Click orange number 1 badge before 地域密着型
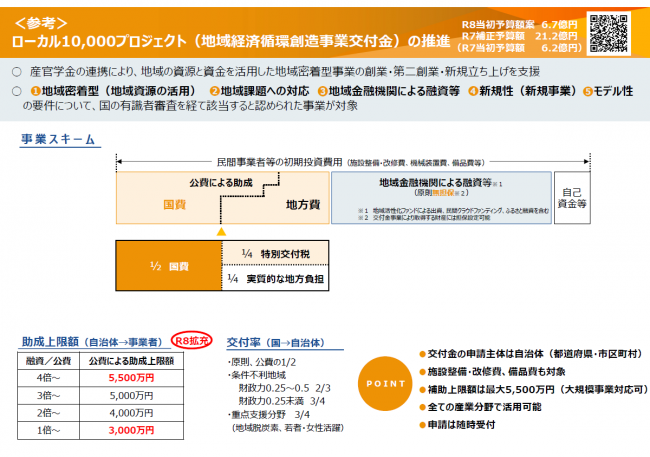Screen dimensions: 650x457 coord(36,91)
